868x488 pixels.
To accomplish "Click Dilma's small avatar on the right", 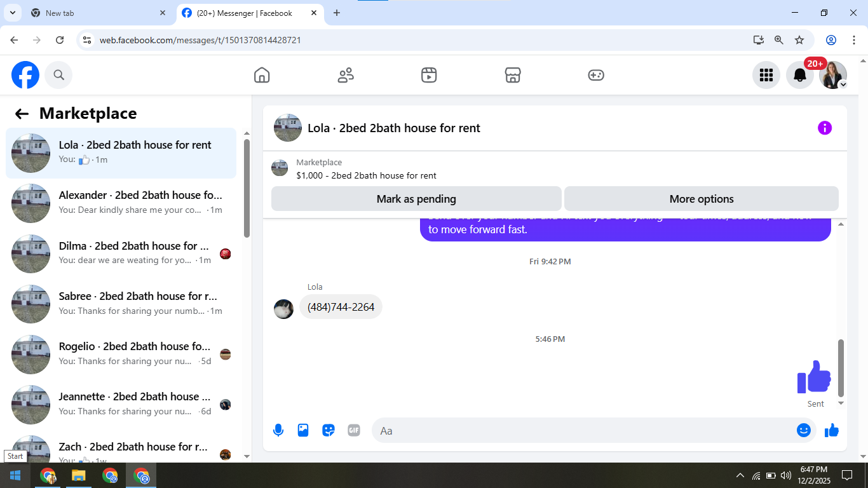I will point(225,254).
